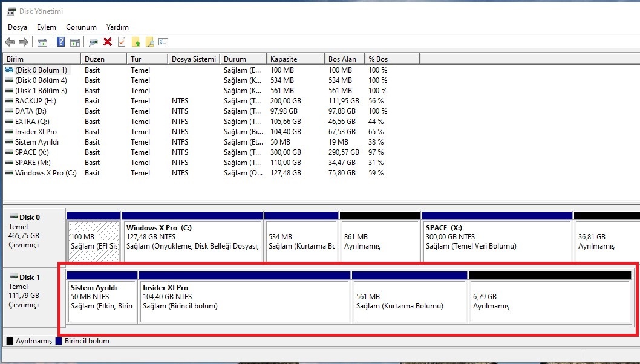Click the drive icon of SPARE (M:) row
This screenshot has width=640, height=364.
[9, 163]
